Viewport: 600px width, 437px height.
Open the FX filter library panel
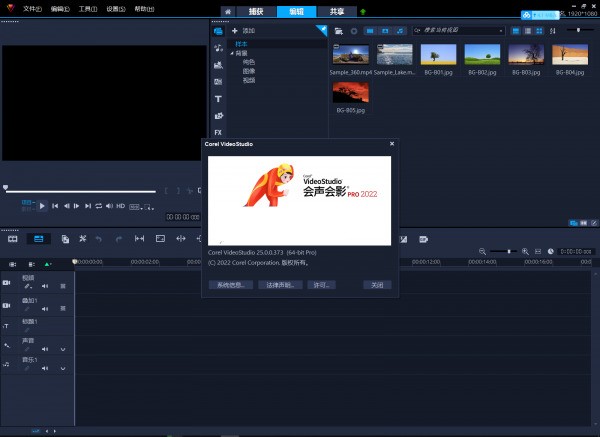(218, 132)
